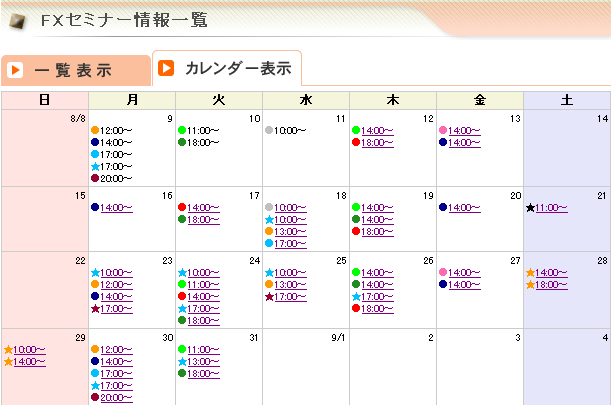
Task: Open the 14:00 seminar on the 16th
Action: coord(117,208)
